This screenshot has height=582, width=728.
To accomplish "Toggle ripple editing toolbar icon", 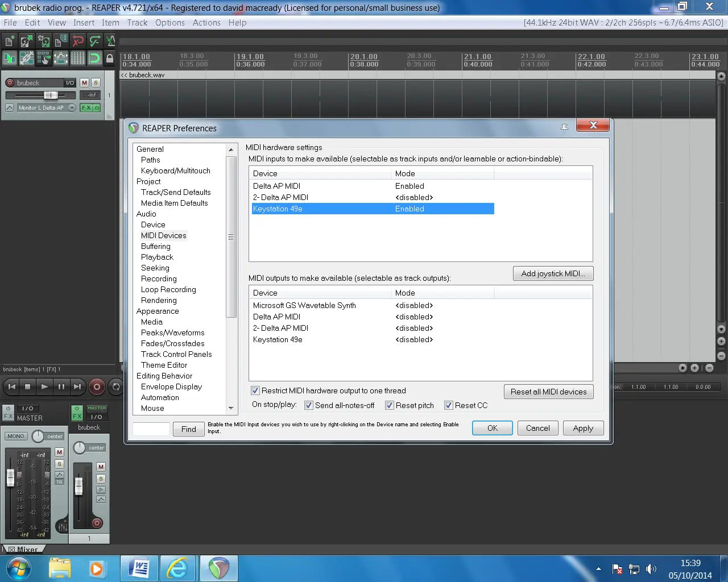I will 43,57.
